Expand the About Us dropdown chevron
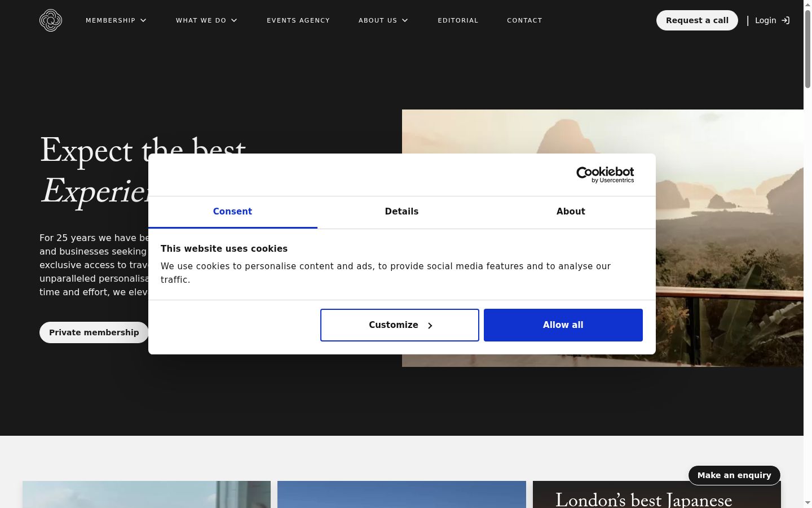812x508 pixels. 405,20
